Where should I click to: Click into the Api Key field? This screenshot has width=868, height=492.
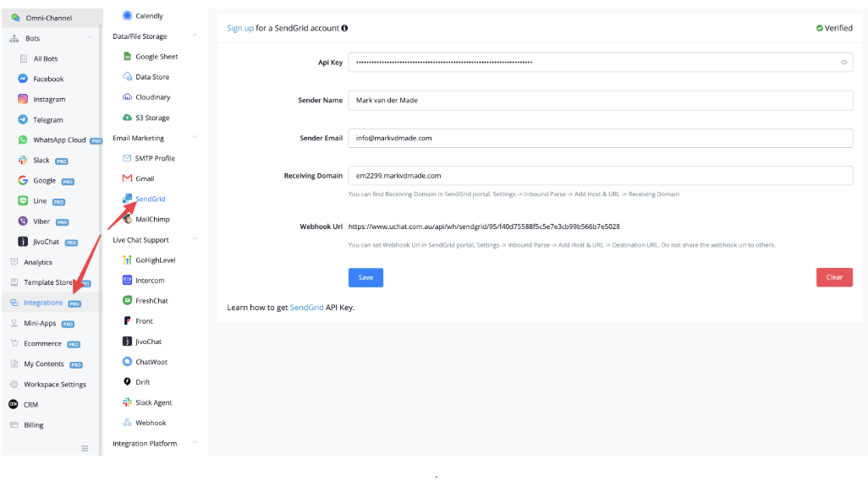[x=600, y=62]
